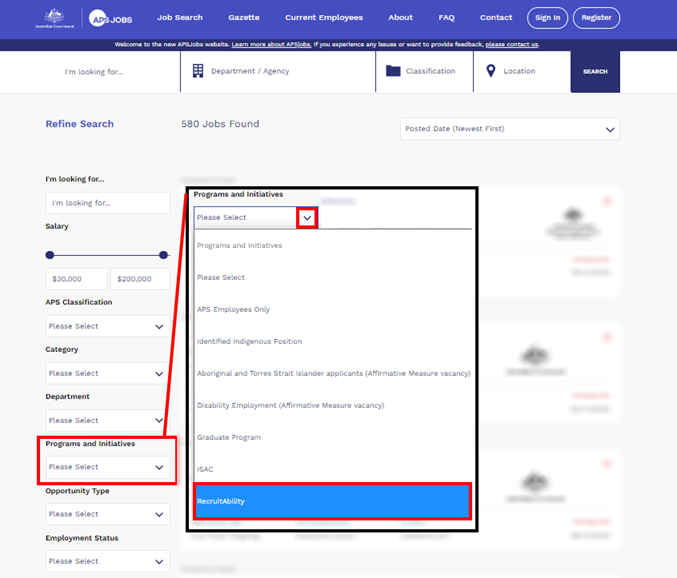Image resolution: width=677 pixels, height=578 pixels.
Task: Expand the Department dropdown in sidebar
Action: [108, 420]
